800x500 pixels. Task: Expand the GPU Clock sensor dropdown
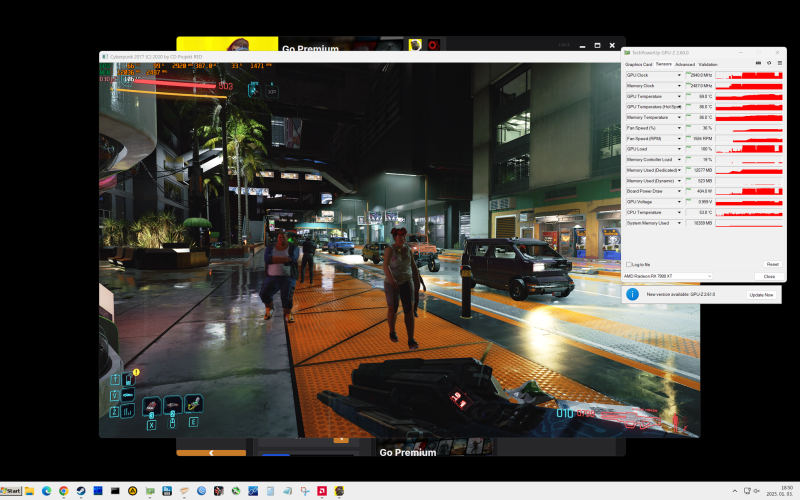[679, 75]
